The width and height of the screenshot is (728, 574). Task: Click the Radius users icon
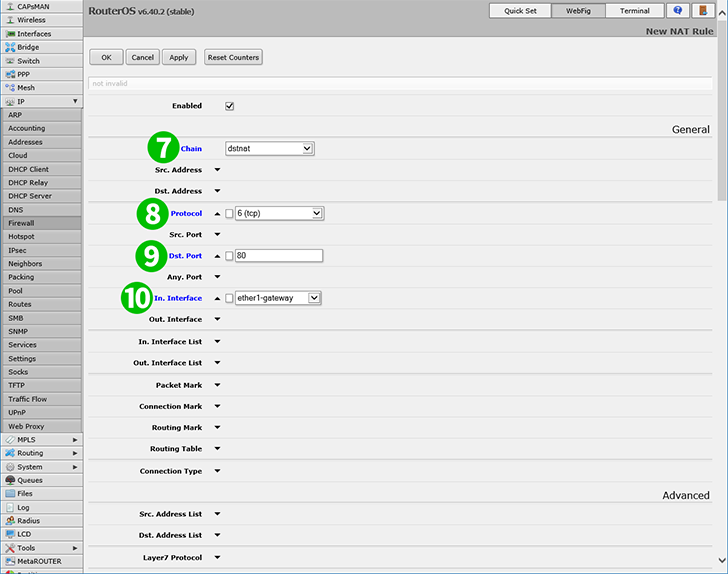10,521
